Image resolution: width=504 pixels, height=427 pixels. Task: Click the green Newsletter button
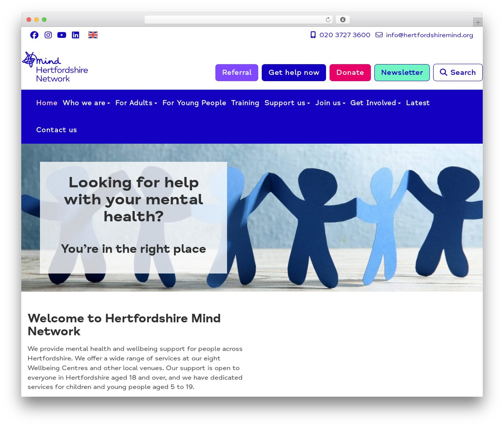pyautogui.click(x=402, y=72)
